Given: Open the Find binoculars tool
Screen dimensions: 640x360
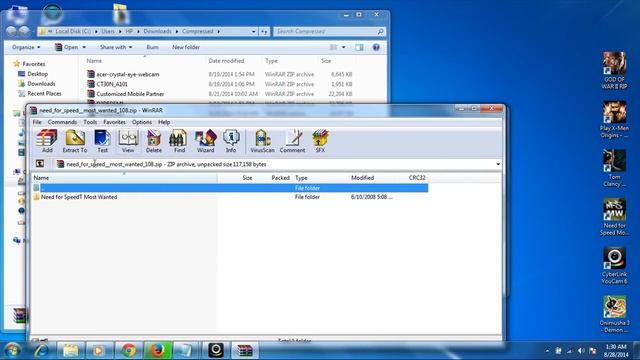Looking at the screenshot, I should click(x=179, y=141).
